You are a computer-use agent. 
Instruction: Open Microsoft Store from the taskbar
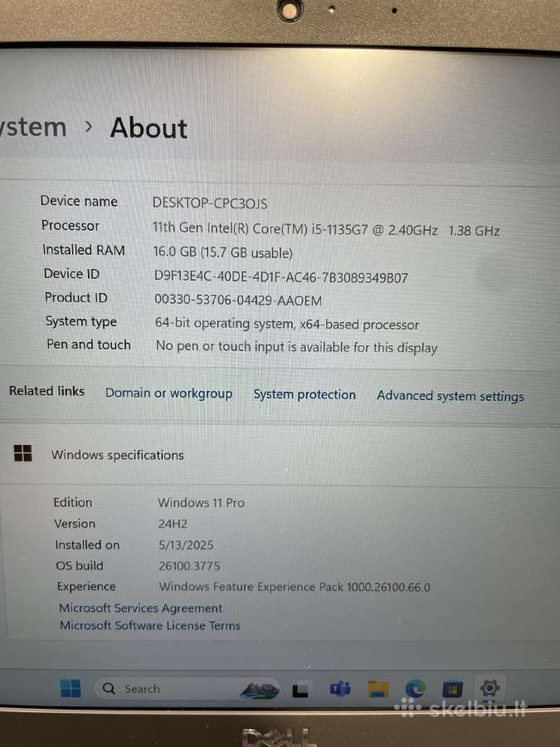[452, 689]
